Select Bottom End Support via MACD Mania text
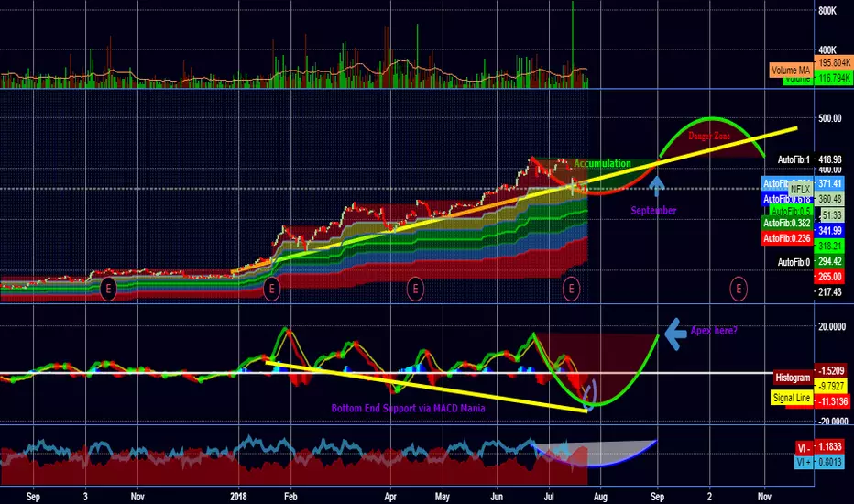Image resolution: width=854 pixels, height=504 pixels. 408,408
